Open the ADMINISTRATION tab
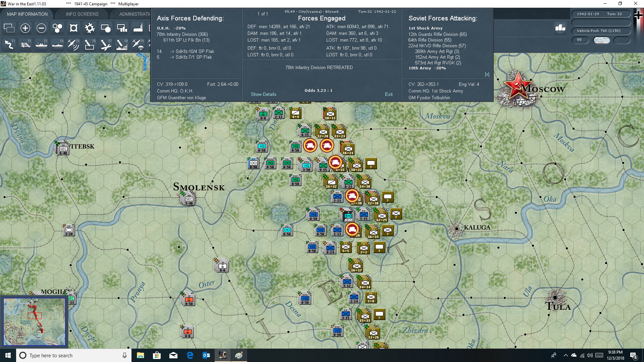The height and width of the screenshot is (362, 644). point(135,14)
